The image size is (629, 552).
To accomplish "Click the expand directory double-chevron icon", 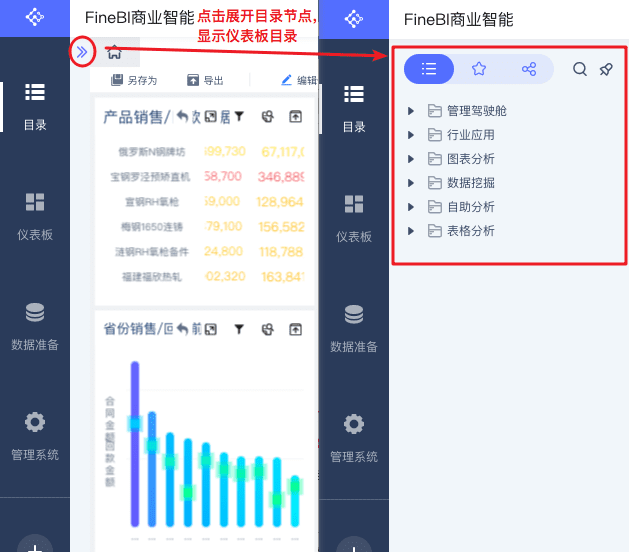I will (x=82, y=52).
